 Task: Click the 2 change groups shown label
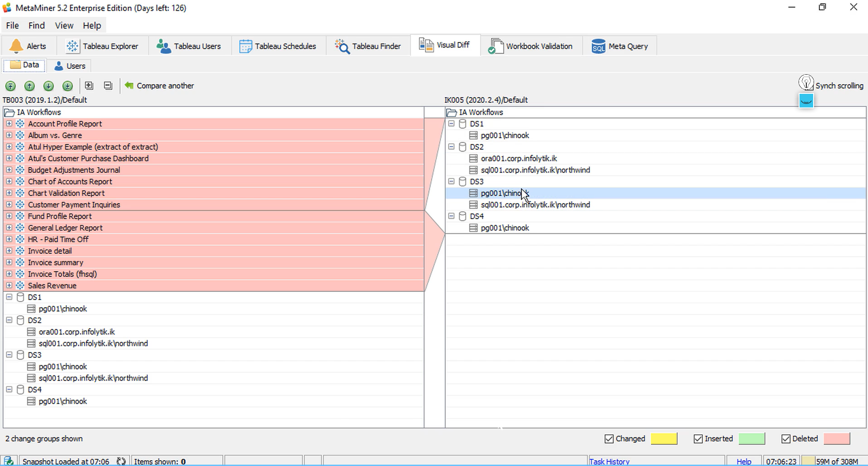click(44, 439)
